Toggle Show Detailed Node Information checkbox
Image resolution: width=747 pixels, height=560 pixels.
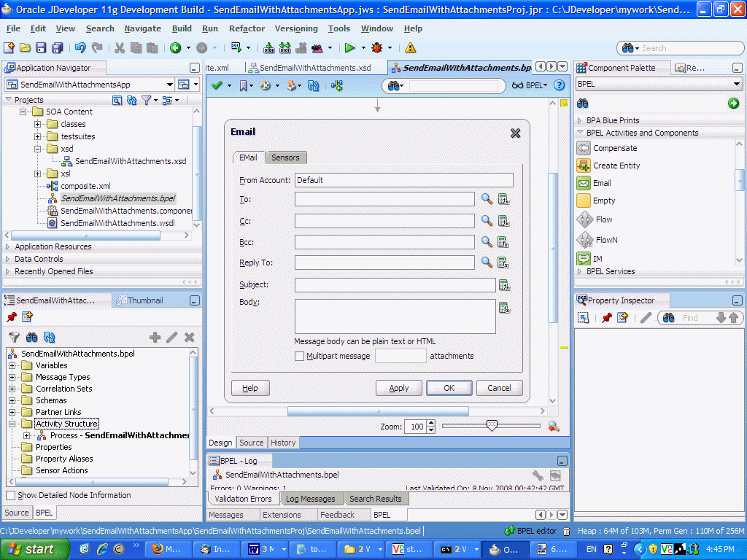(x=10, y=495)
